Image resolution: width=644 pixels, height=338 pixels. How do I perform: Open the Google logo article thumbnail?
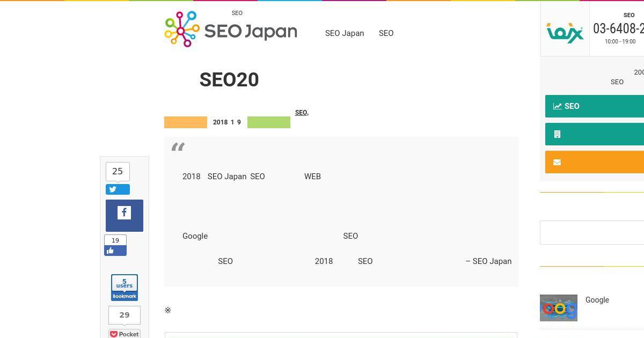tap(559, 308)
